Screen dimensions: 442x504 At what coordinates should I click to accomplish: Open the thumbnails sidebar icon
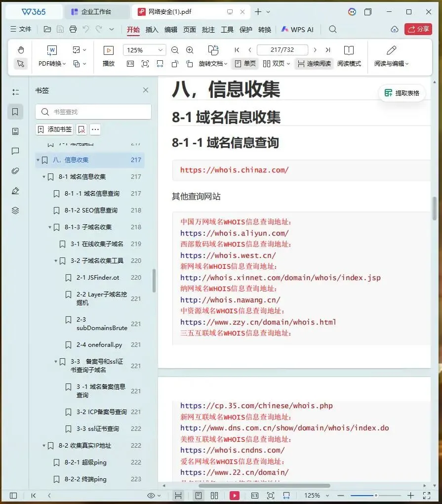point(15,131)
